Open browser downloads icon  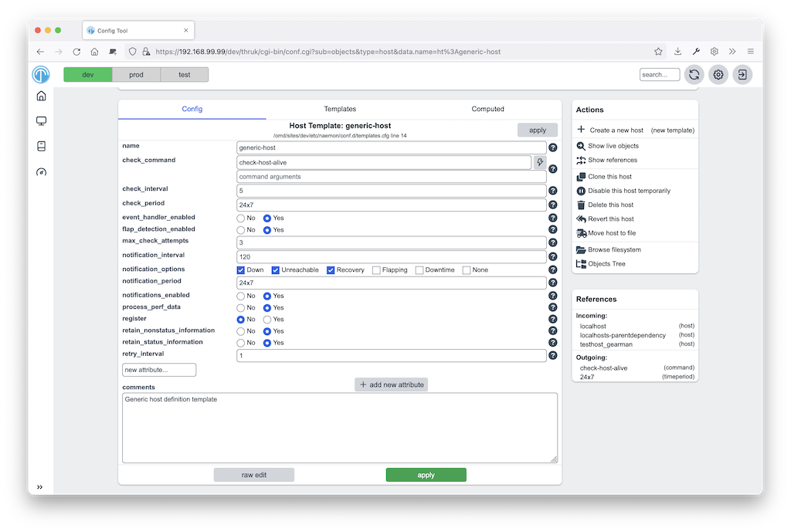[x=677, y=52]
